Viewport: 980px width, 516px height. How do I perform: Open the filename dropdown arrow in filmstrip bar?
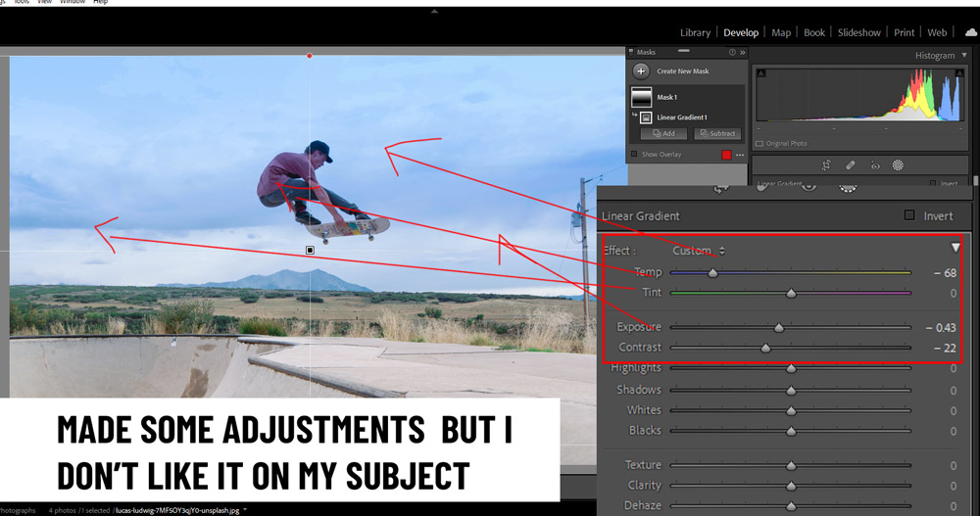pyautogui.click(x=245, y=510)
